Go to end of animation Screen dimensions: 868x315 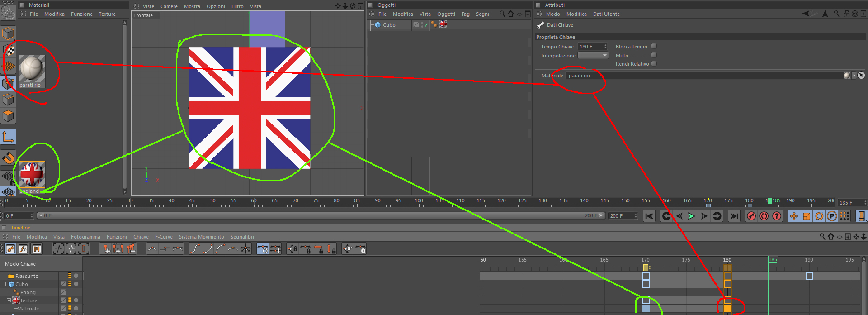734,216
